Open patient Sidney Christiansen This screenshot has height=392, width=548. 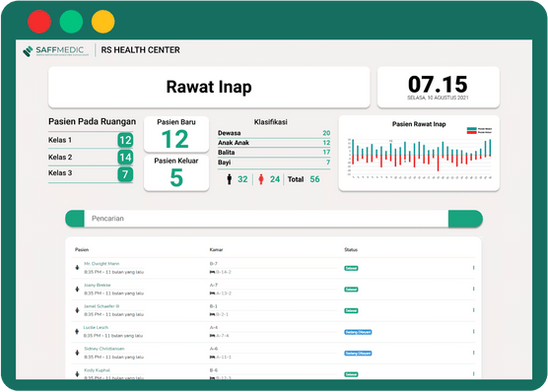pos(104,349)
